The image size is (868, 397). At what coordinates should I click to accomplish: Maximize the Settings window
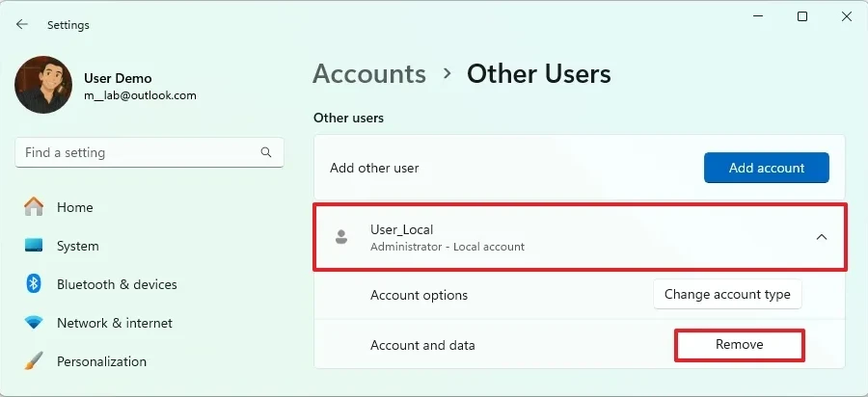pos(801,16)
